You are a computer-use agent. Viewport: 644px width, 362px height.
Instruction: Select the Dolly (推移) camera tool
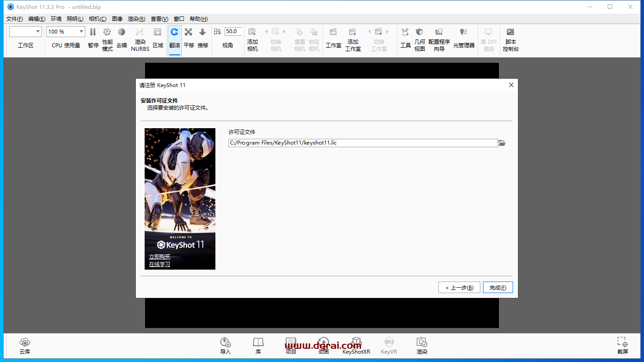(203, 32)
